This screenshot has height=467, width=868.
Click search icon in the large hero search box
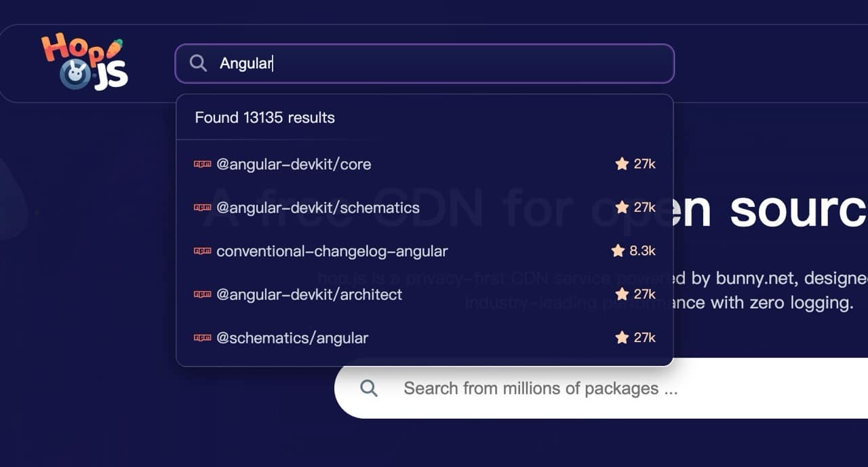369,388
